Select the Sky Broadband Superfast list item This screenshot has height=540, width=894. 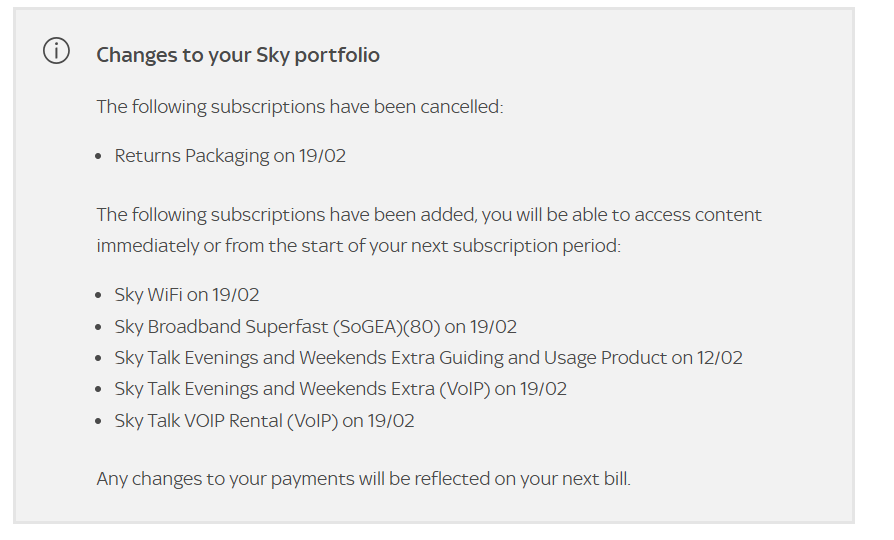click(315, 327)
